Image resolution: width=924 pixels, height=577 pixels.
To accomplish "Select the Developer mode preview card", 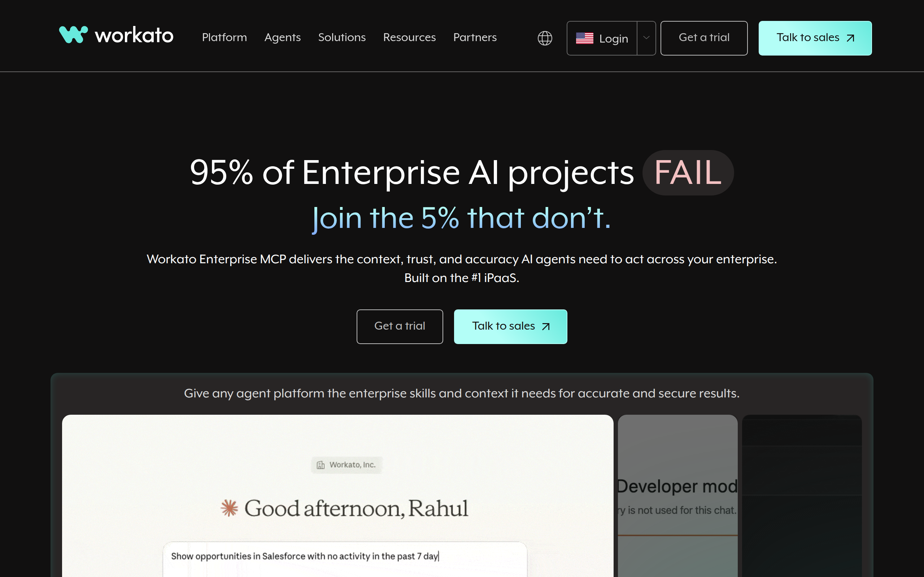I will click(x=677, y=496).
